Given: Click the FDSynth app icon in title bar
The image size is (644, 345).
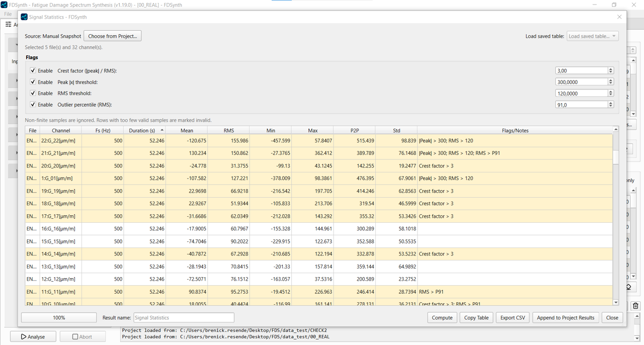Looking at the screenshot, I should click(4, 5).
